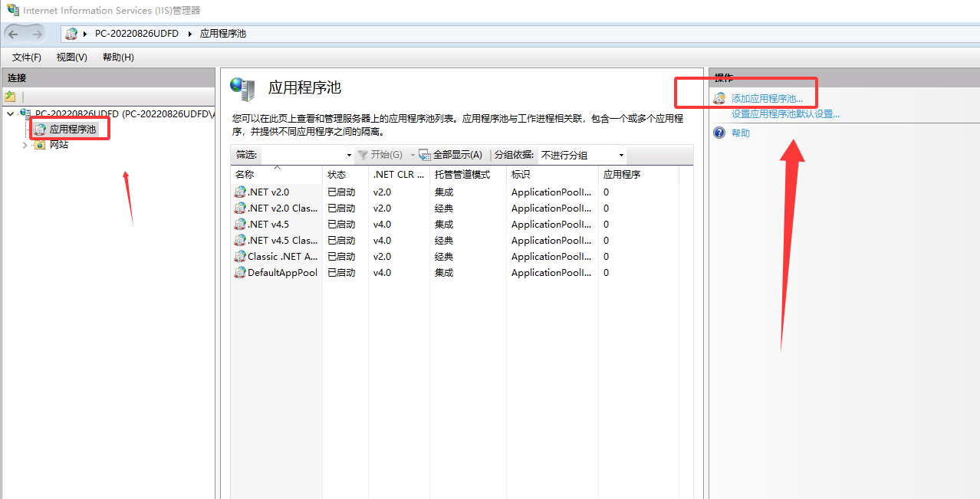This screenshot has width=980, height=499.
Task: Open the 开始(G) dropdown arrow
Action: [x=413, y=156]
